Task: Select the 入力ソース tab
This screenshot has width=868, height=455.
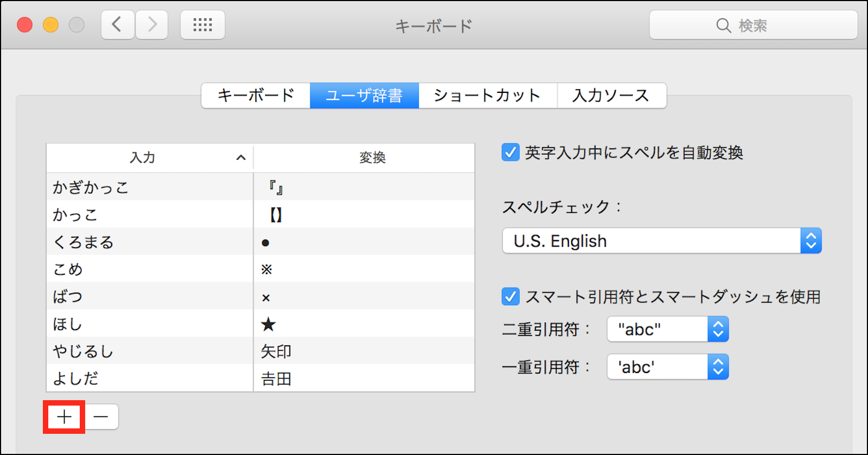Action: tap(611, 96)
